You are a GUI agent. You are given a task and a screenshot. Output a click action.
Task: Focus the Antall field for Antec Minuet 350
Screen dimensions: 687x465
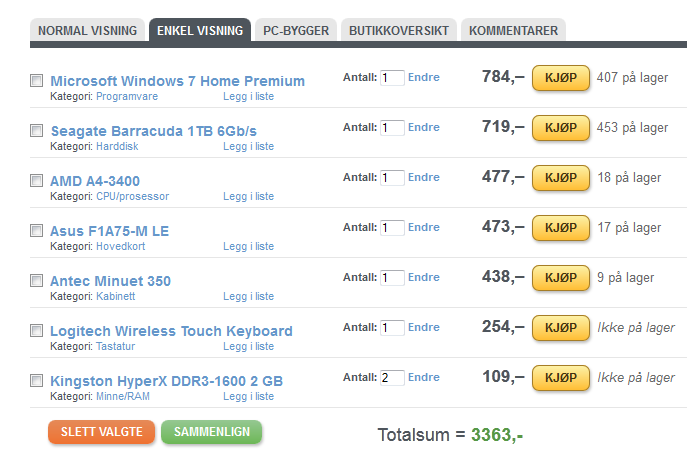(x=392, y=278)
